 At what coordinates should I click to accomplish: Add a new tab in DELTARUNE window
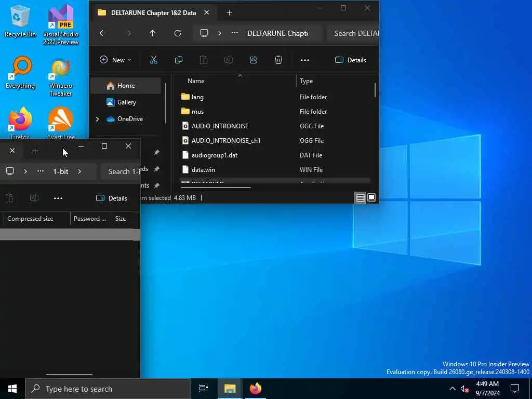pos(229,13)
